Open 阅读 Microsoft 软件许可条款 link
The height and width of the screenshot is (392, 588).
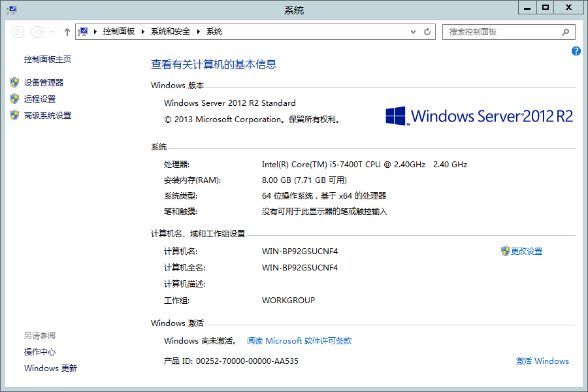coord(299,341)
